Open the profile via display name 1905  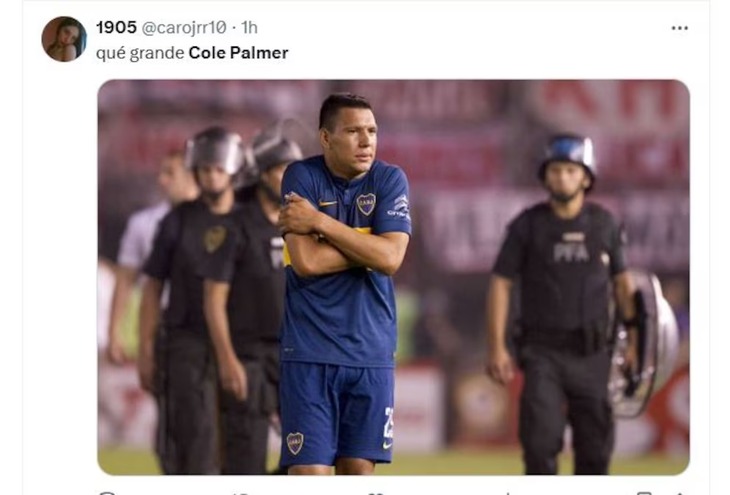[116, 28]
